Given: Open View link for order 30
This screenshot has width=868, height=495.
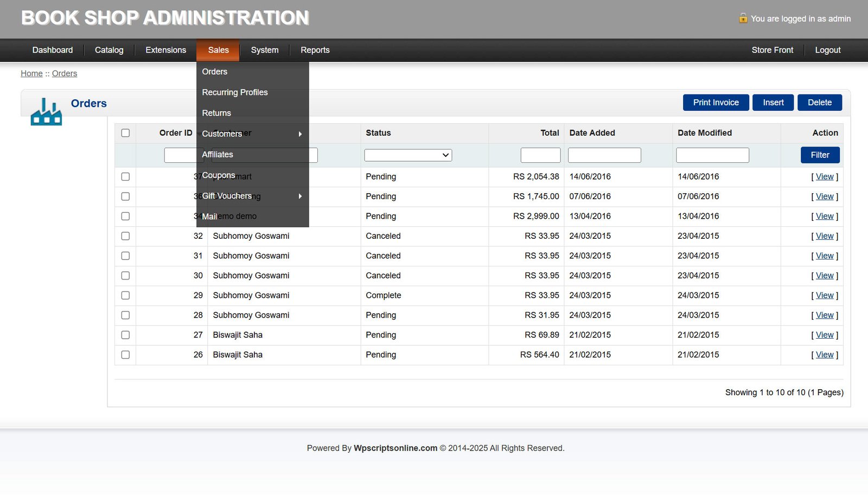Looking at the screenshot, I should 825,276.
